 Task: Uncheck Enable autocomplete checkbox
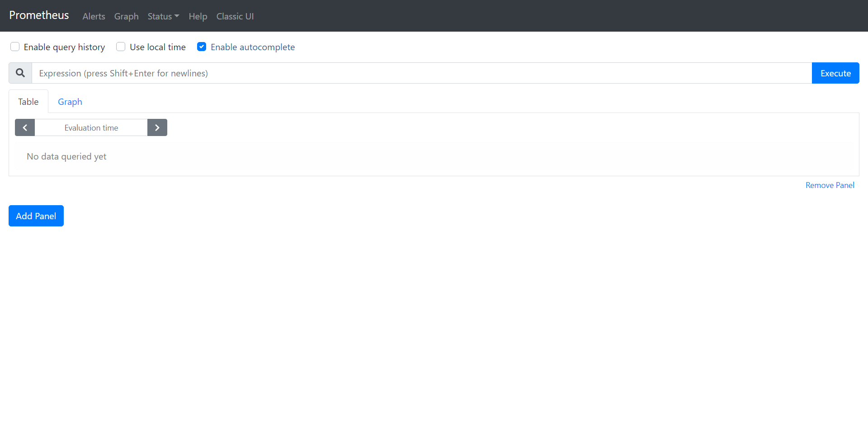(202, 47)
